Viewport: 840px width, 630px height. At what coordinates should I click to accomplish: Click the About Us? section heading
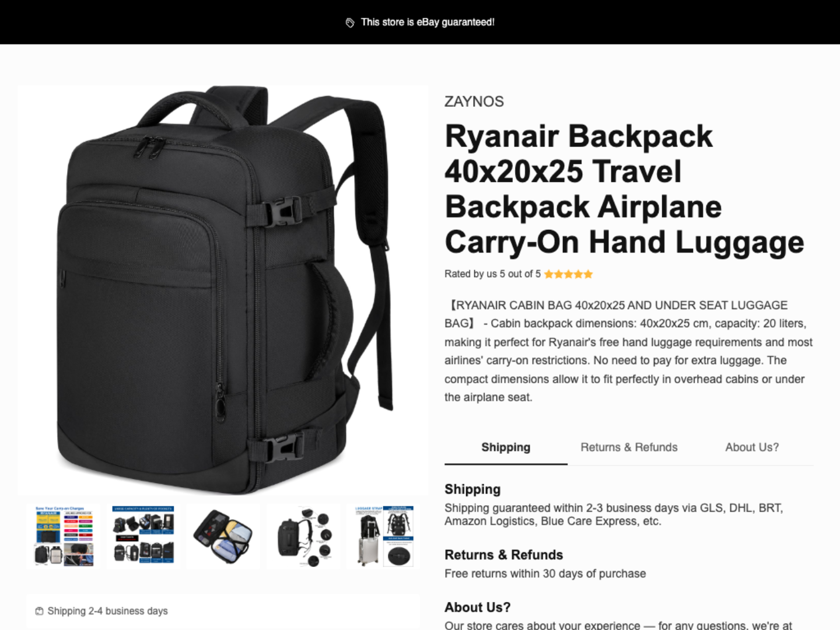[477, 607]
